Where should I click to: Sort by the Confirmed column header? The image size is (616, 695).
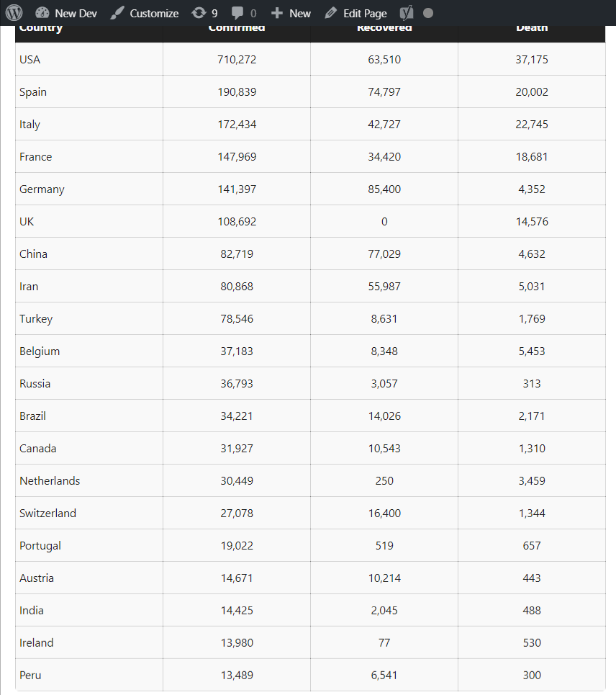coord(237,30)
